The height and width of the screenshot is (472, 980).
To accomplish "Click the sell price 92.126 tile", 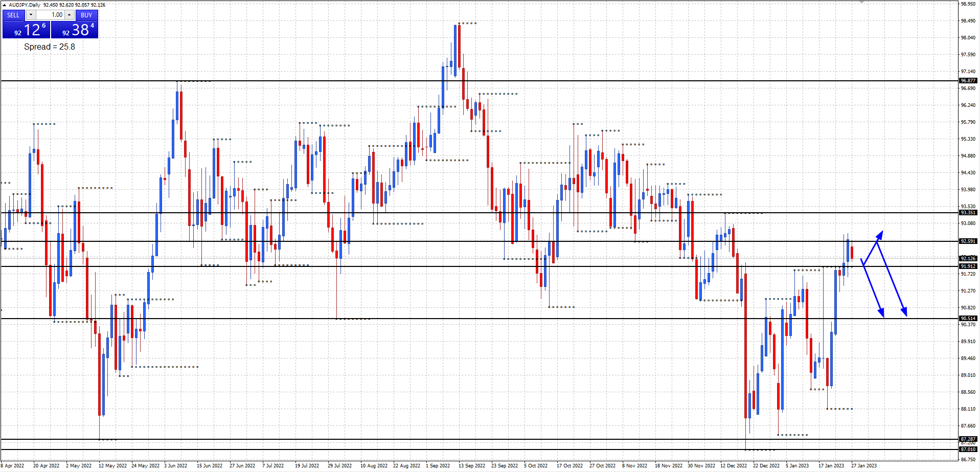I will click(26, 30).
